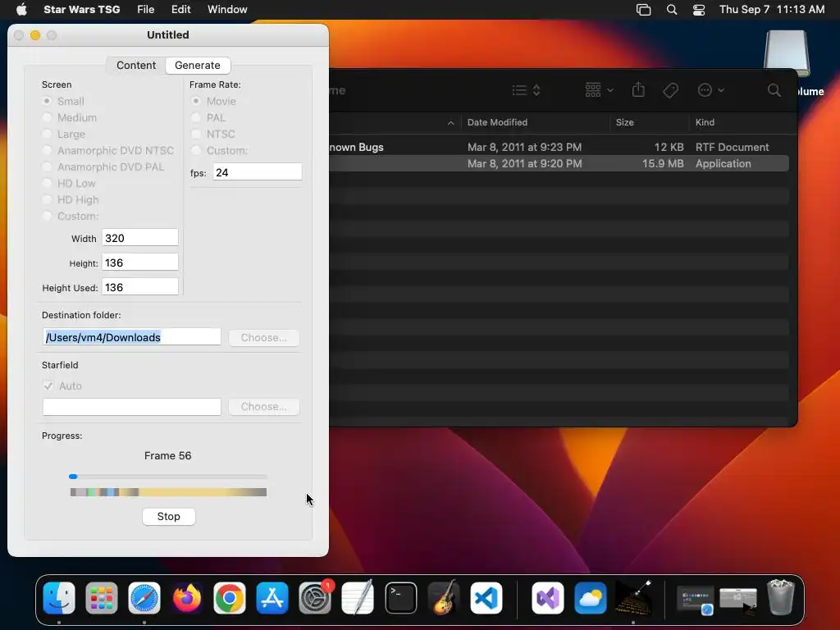Open Google Chrome in the Dock
840x630 pixels.
pos(230,598)
